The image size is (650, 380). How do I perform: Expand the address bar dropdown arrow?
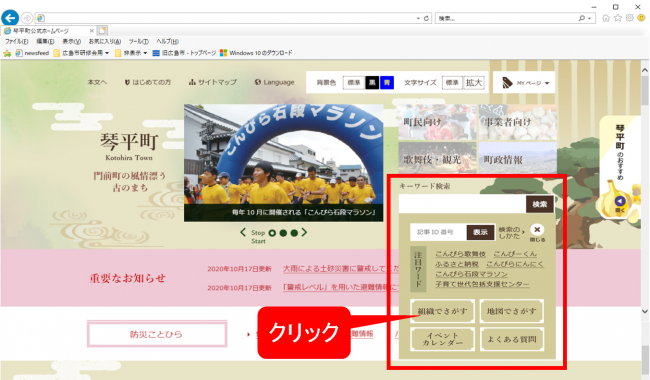coord(418,19)
